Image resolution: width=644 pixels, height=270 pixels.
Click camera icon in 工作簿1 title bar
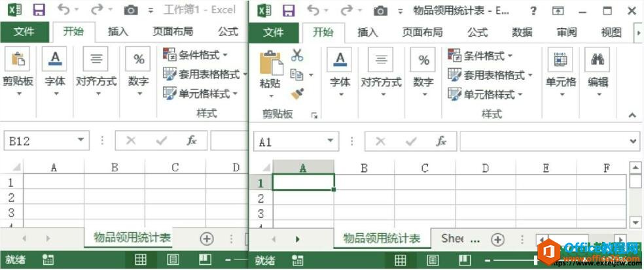[x=131, y=10]
